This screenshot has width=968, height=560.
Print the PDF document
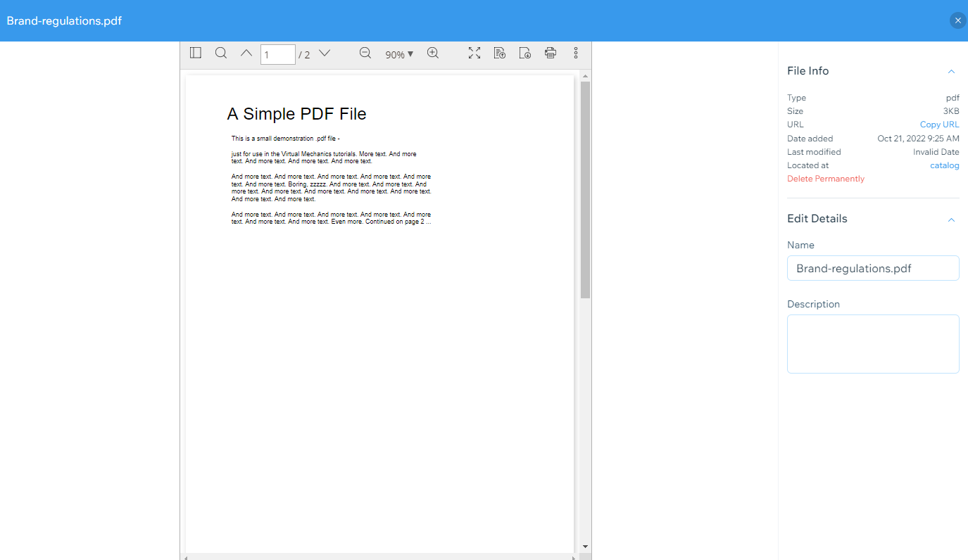[550, 53]
